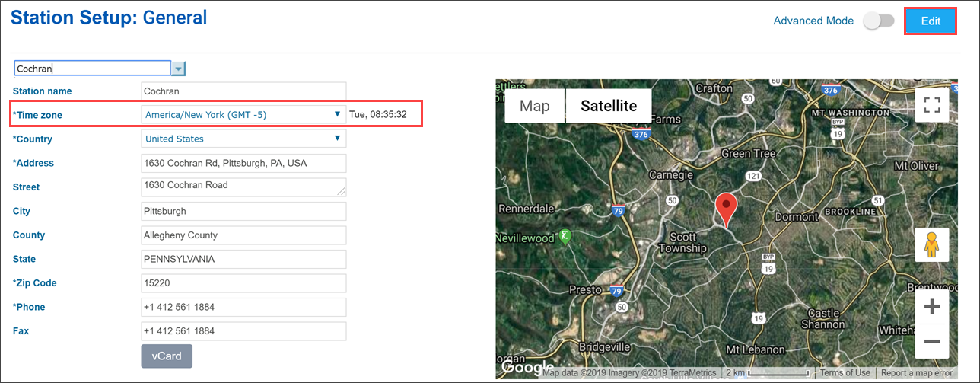Click the map scale bar (2 km)
The height and width of the screenshot is (383, 980).
767,373
